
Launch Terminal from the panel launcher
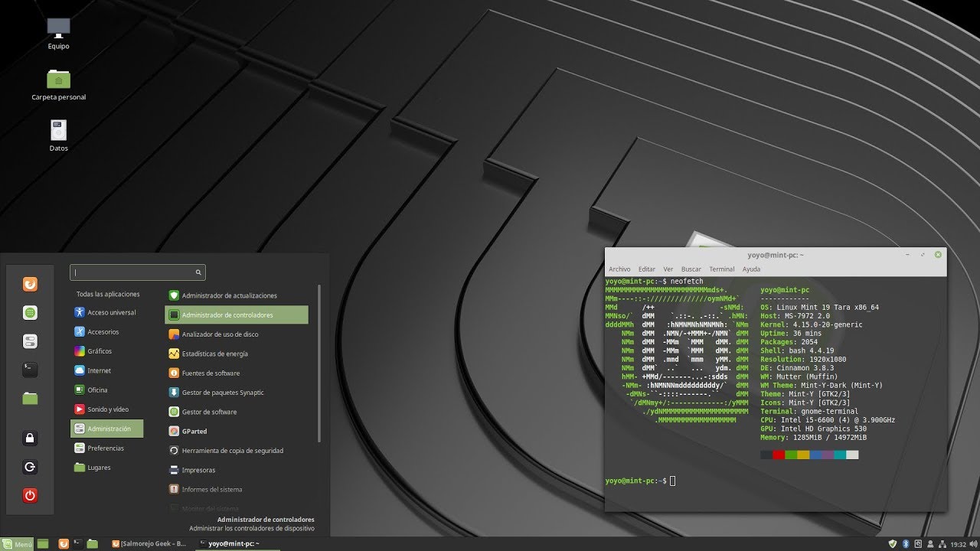(77, 544)
